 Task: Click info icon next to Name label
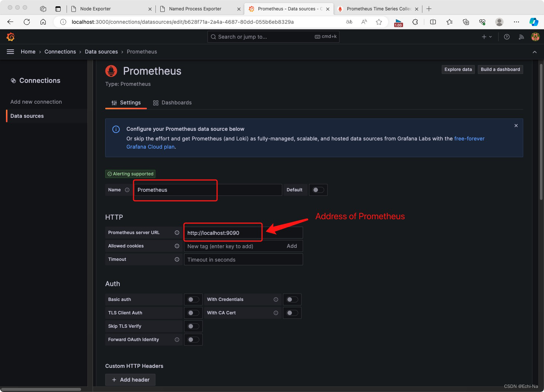127,190
